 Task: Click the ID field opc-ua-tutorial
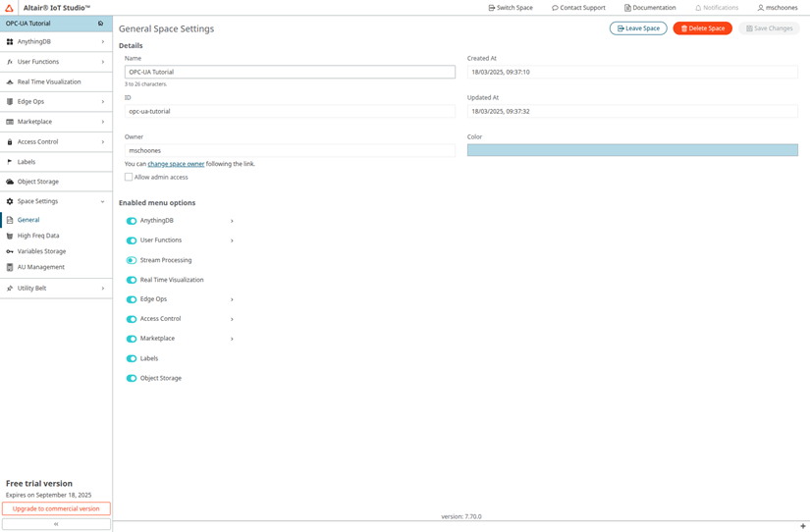coord(290,112)
